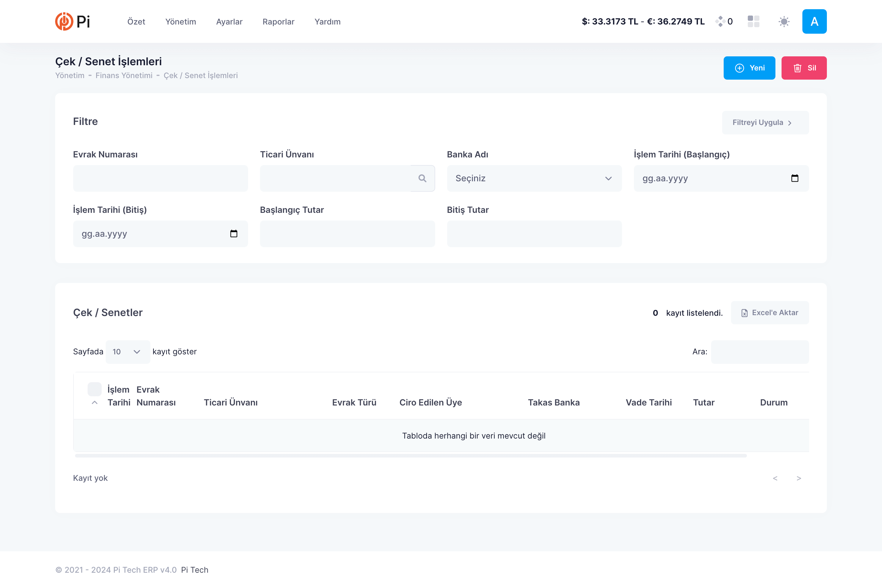Check the select-all checkbox in table header
The image size is (882, 588).
[x=95, y=389]
